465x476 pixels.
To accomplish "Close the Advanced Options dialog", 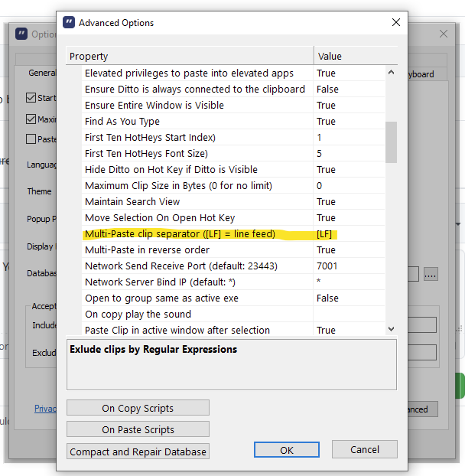I will 396,22.
